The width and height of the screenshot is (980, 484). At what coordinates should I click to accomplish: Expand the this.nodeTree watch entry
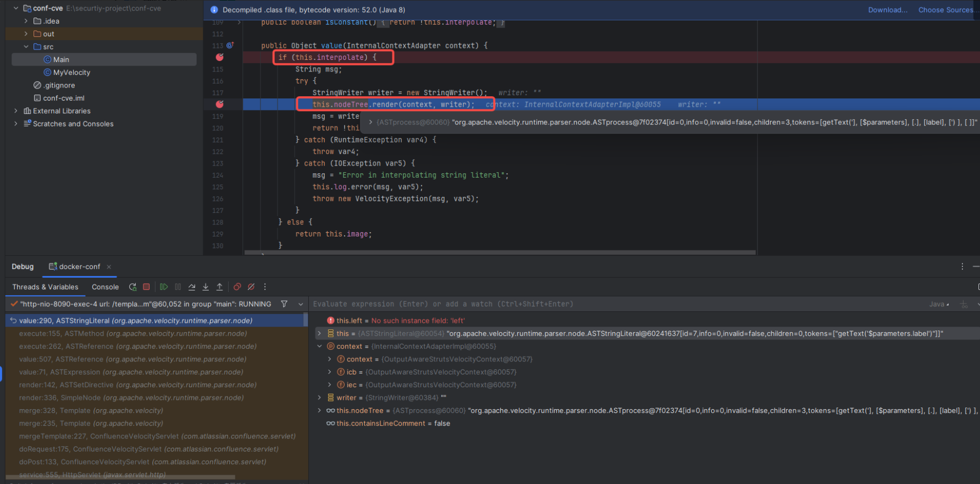(319, 410)
